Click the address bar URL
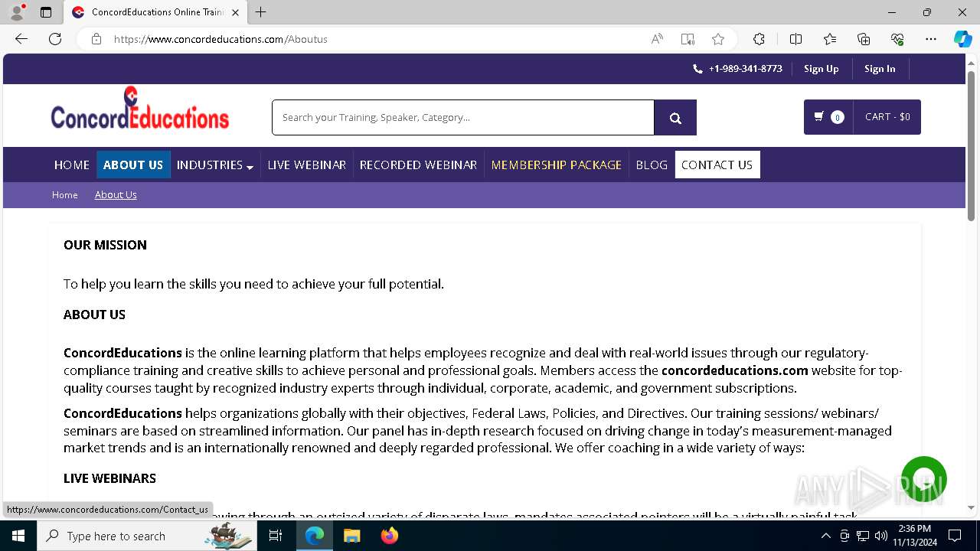 click(x=220, y=39)
